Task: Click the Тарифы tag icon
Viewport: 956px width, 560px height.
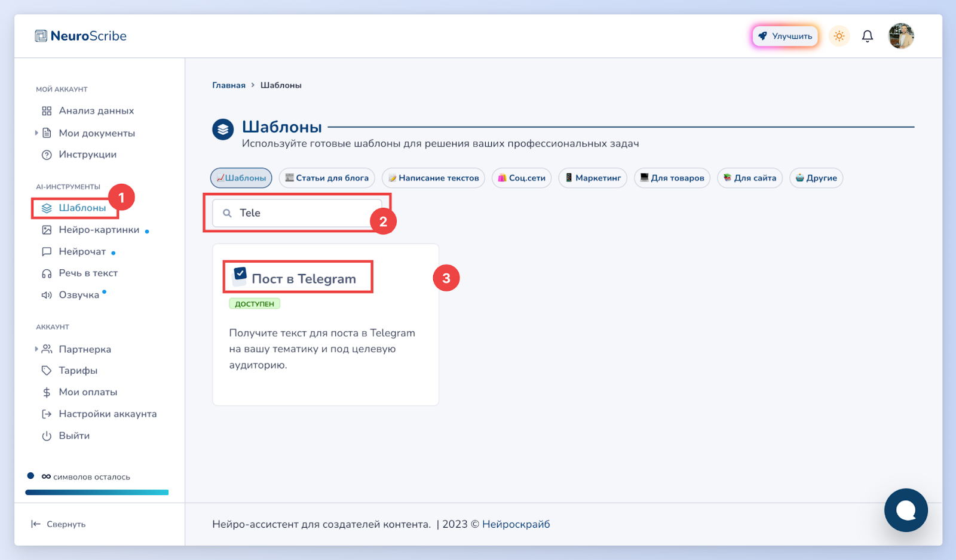Action: [x=47, y=371]
